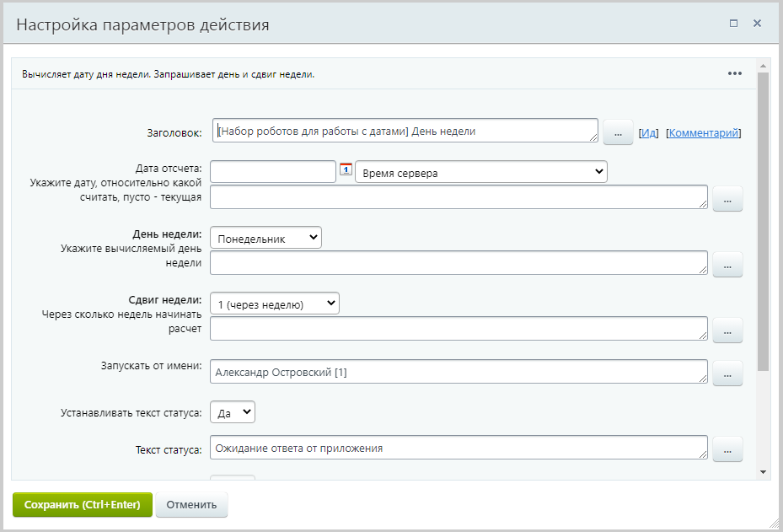Open the '1 (через неделю)' week shift dropdown
The image size is (783, 532).
274,304
